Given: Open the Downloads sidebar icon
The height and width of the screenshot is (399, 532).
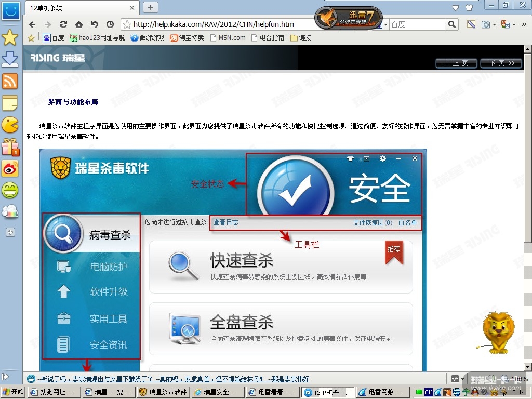Looking at the screenshot, I should coord(10,59).
